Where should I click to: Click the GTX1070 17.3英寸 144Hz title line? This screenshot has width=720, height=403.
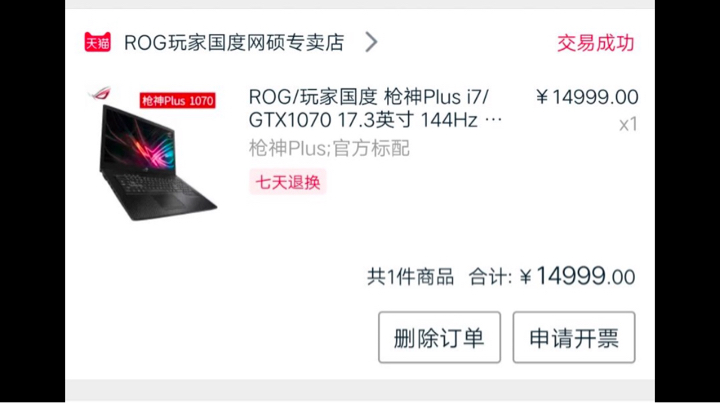pyautogui.click(x=363, y=120)
